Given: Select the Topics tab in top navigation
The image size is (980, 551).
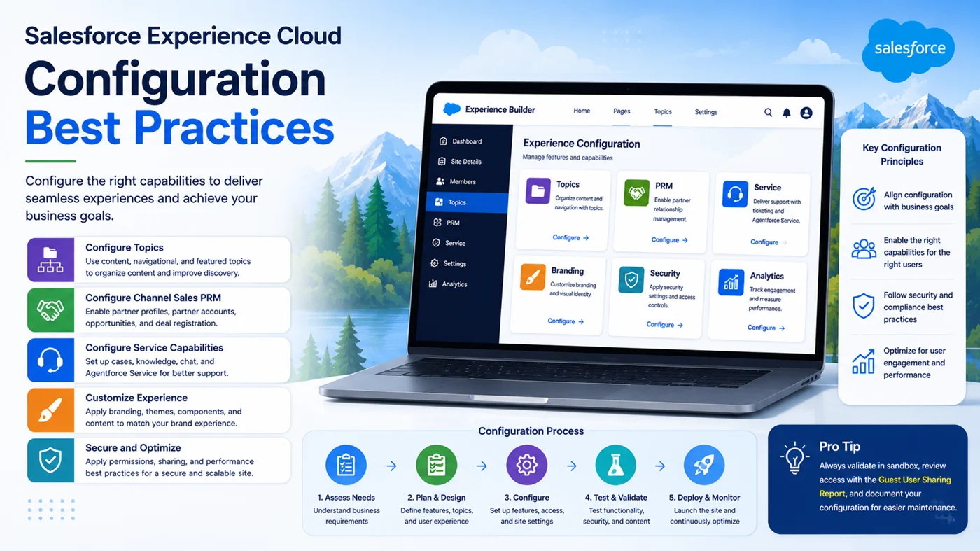Looking at the screenshot, I should (663, 111).
